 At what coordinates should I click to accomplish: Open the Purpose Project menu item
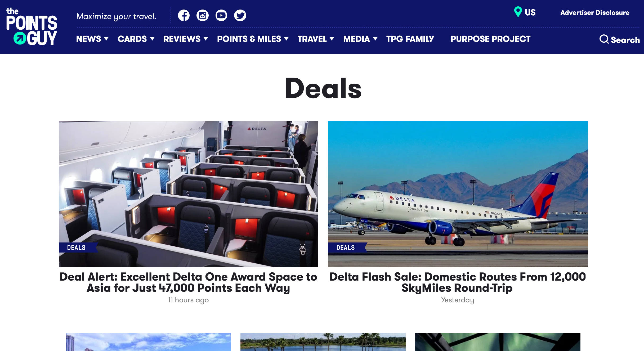pyautogui.click(x=490, y=39)
